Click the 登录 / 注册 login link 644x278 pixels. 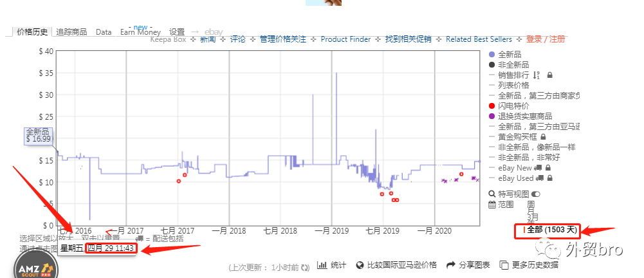point(546,39)
